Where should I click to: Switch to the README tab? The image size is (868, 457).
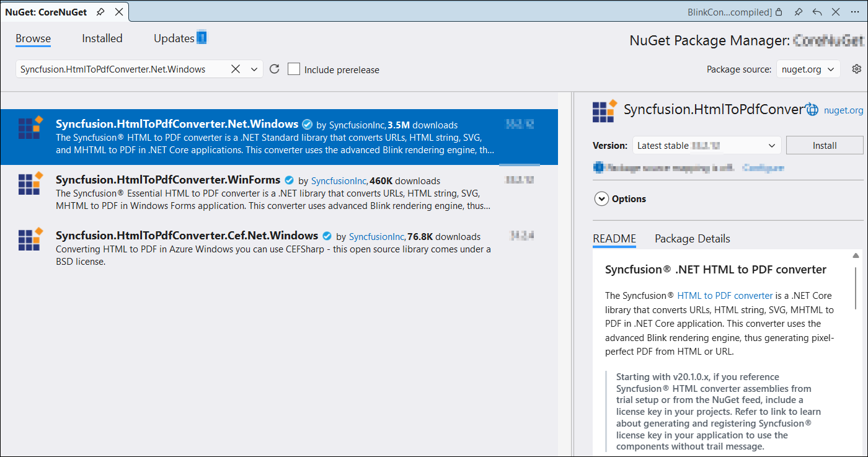point(614,239)
